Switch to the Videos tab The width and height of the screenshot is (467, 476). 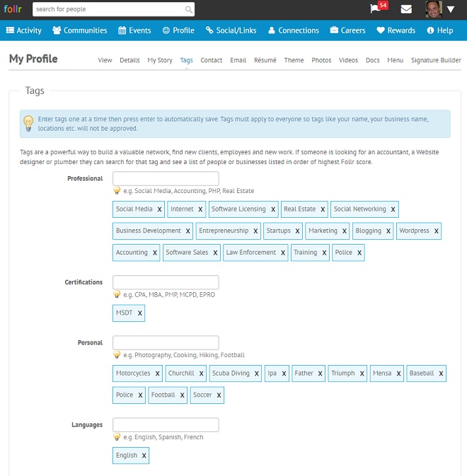coord(348,60)
